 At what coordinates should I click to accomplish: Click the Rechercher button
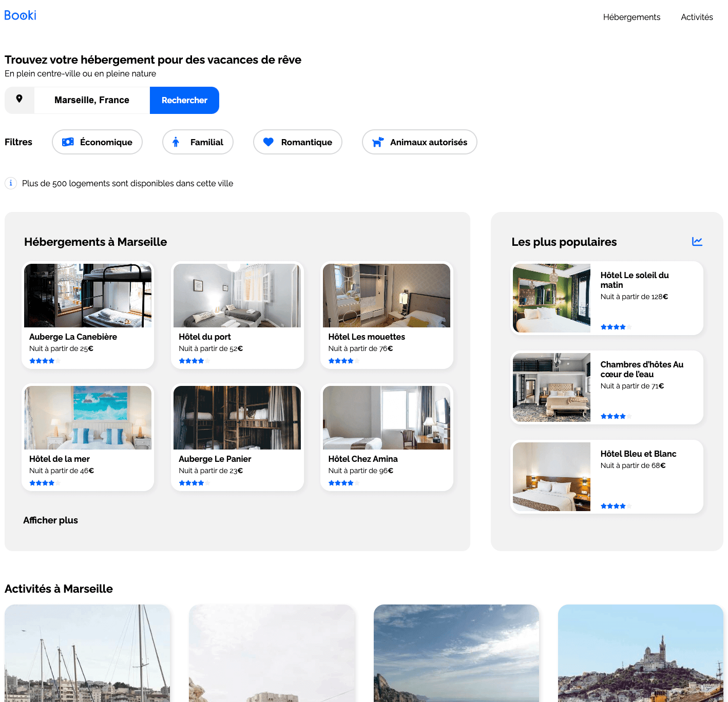(184, 100)
